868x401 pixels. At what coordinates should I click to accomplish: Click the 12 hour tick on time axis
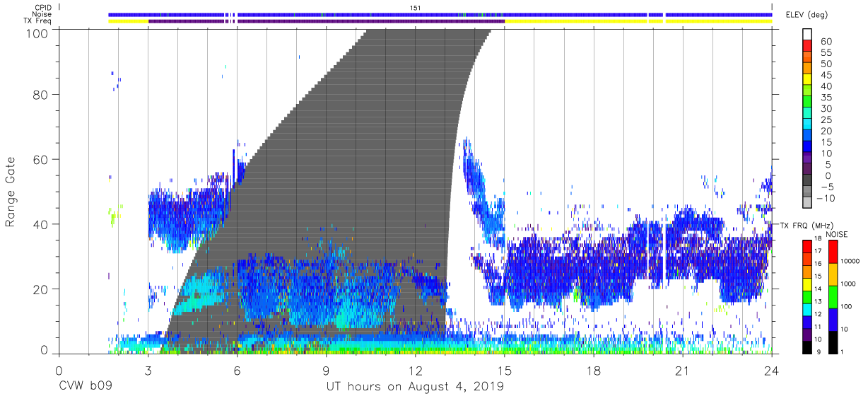point(415,371)
